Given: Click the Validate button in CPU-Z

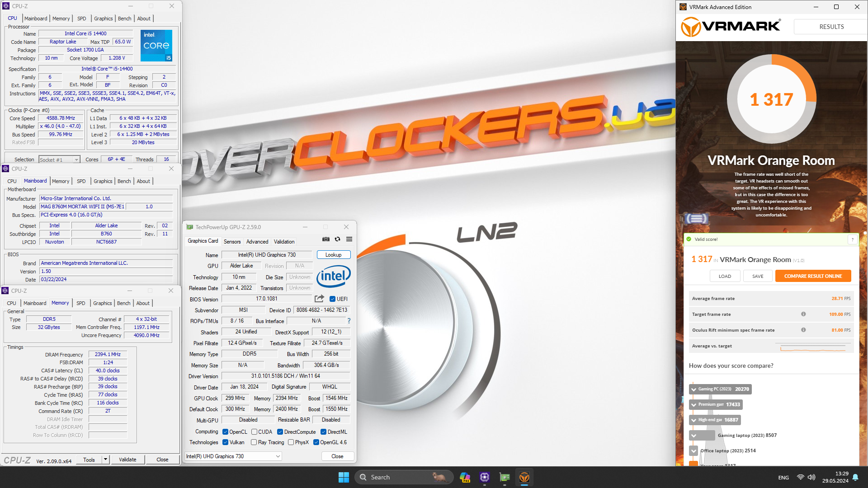Looking at the screenshot, I should [127, 460].
